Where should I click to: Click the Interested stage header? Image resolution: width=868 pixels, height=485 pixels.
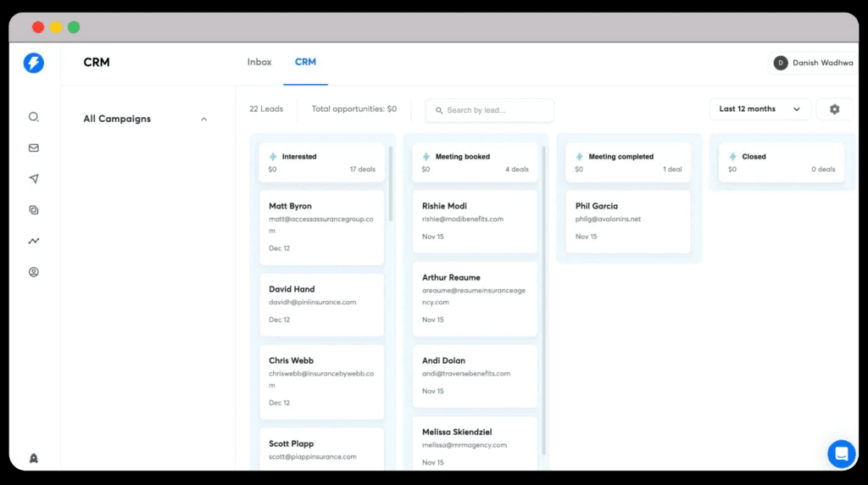click(321, 163)
